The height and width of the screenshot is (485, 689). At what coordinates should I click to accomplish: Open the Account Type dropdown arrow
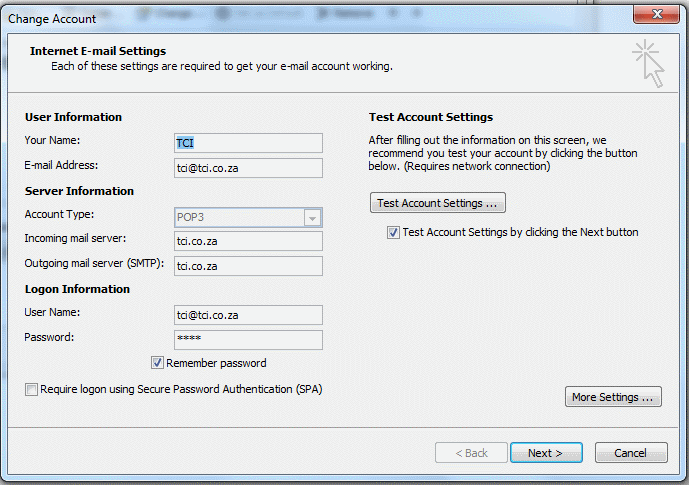tap(312, 217)
